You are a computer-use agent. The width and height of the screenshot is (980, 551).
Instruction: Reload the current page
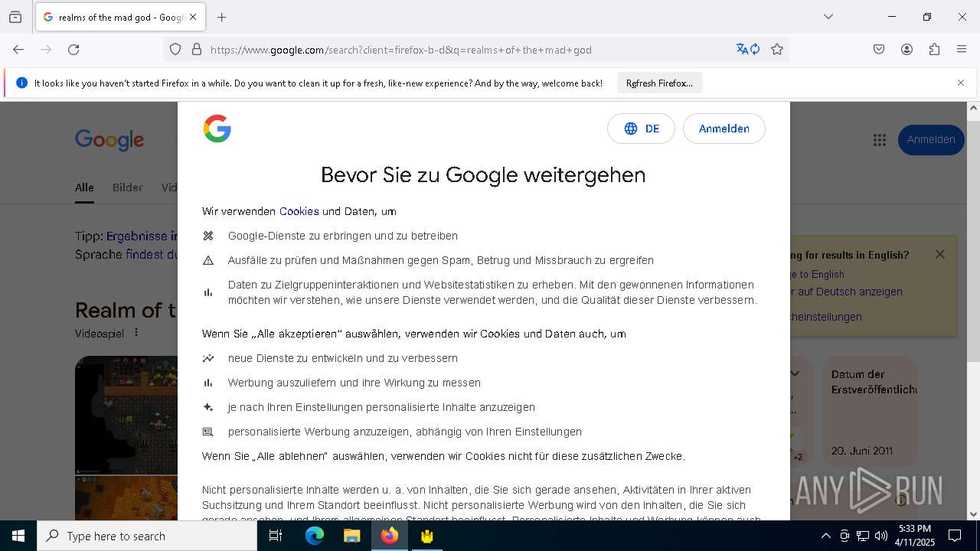click(x=73, y=50)
